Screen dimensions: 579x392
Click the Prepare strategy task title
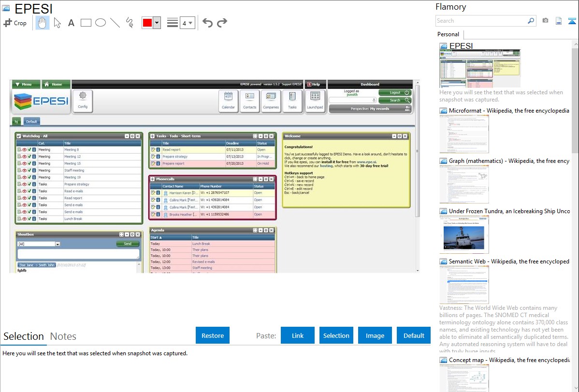(175, 157)
